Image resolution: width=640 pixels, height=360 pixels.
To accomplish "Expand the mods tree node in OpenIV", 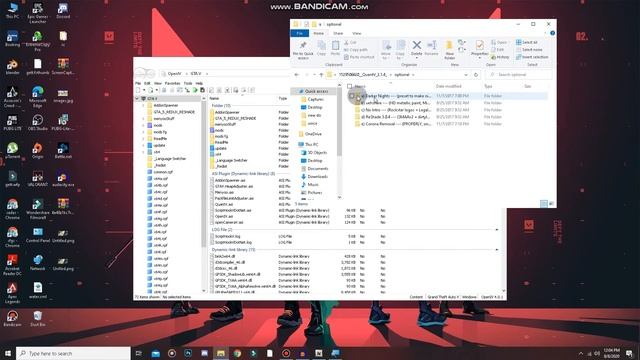I will tap(144, 125).
